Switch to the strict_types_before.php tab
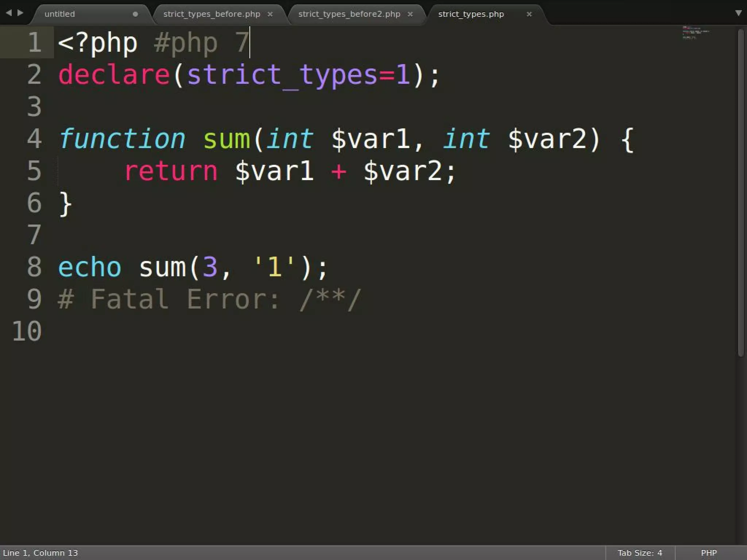Screen dimensions: 747x560 pos(212,14)
